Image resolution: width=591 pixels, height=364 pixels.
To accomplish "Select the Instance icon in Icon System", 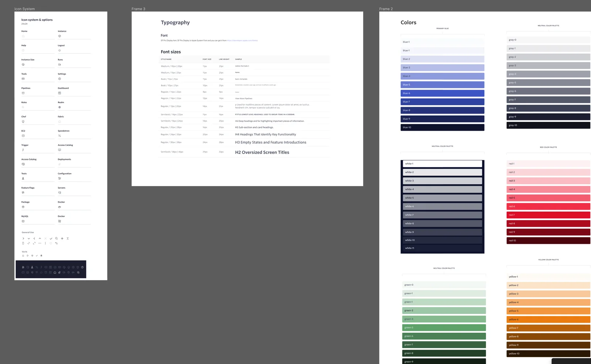I will point(59,36).
